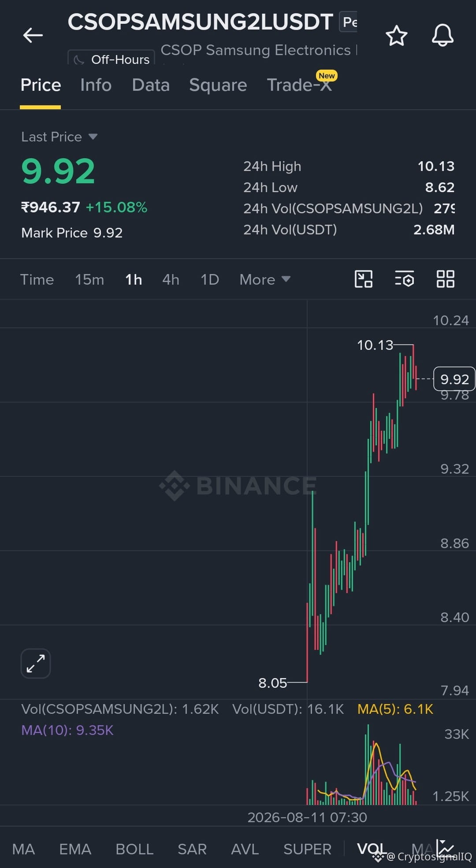Select the 15m timeframe button

[89, 279]
